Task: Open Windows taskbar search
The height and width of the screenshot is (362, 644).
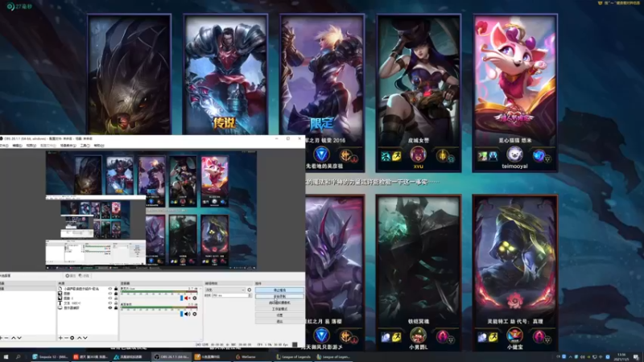Action: point(18,357)
